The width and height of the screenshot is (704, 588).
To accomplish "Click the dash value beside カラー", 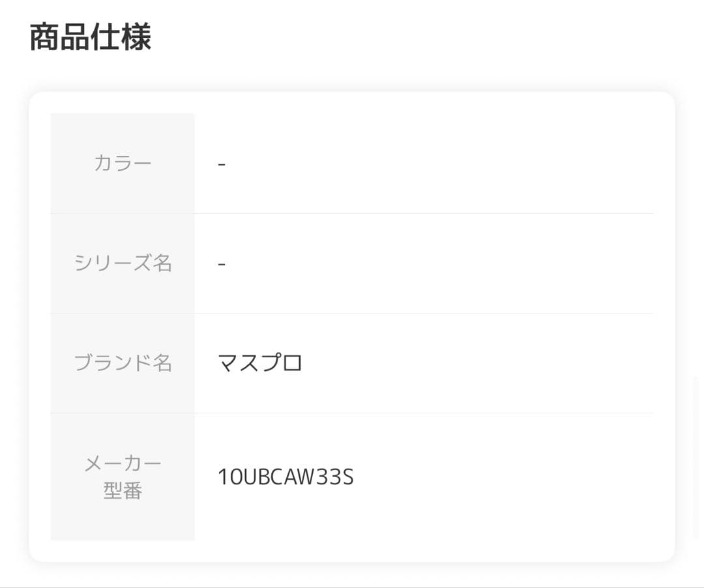I will pos(222,163).
